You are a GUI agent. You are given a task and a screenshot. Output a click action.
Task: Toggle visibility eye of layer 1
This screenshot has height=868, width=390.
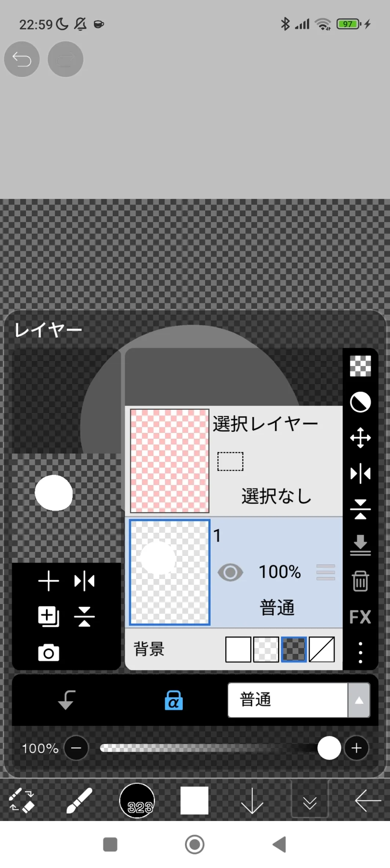230,572
